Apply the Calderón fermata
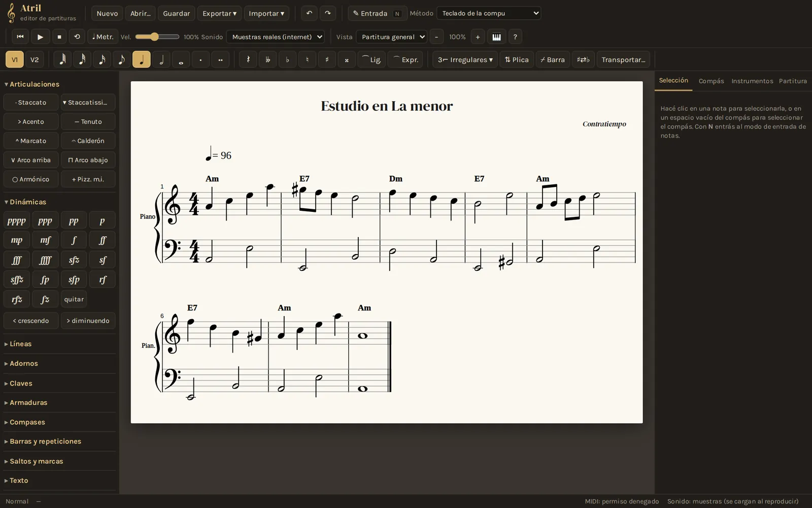The image size is (812, 508). (88, 141)
